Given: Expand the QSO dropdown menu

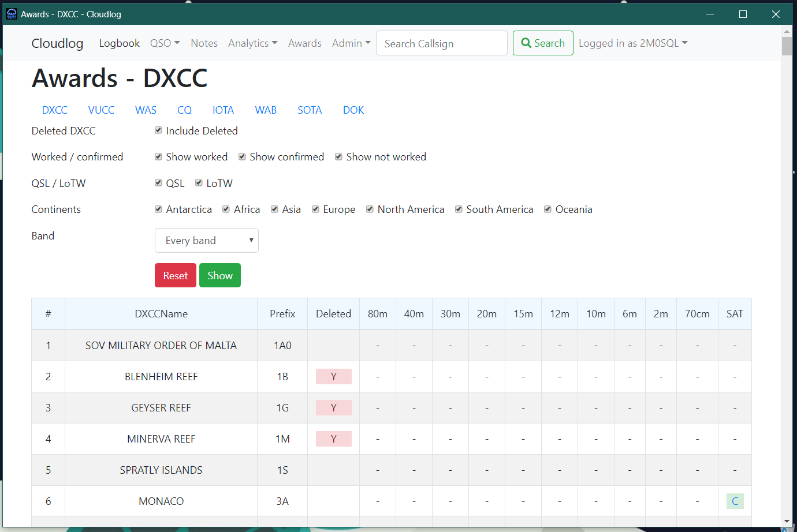Looking at the screenshot, I should coord(165,43).
